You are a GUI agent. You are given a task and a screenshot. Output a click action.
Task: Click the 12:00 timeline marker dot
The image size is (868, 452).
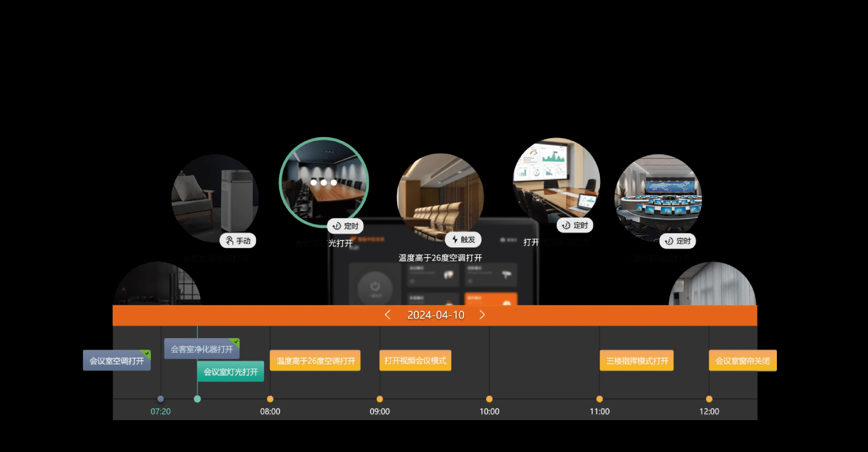(709, 399)
